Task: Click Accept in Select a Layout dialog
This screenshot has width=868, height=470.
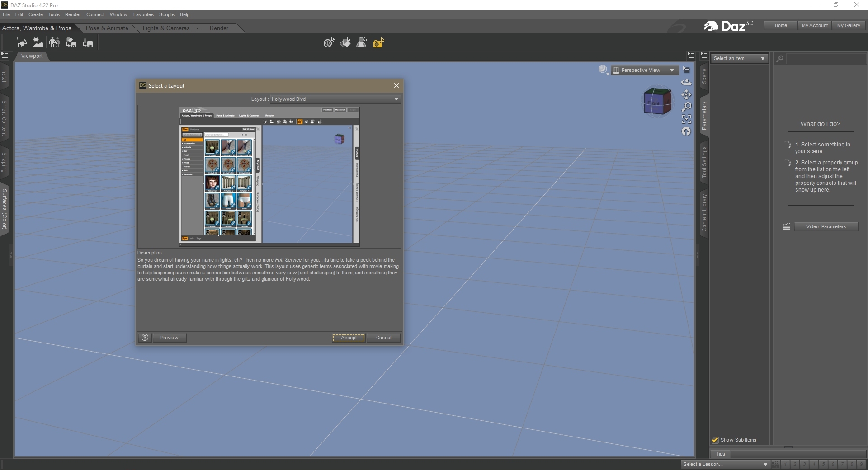Action: [349, 338]
